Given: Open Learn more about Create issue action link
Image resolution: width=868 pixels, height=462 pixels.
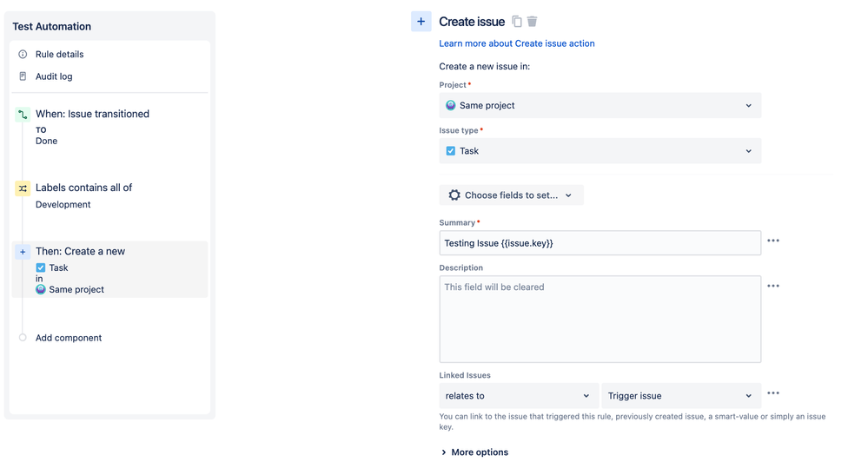Looking at the screenshot, I should [x=517, y=43].
